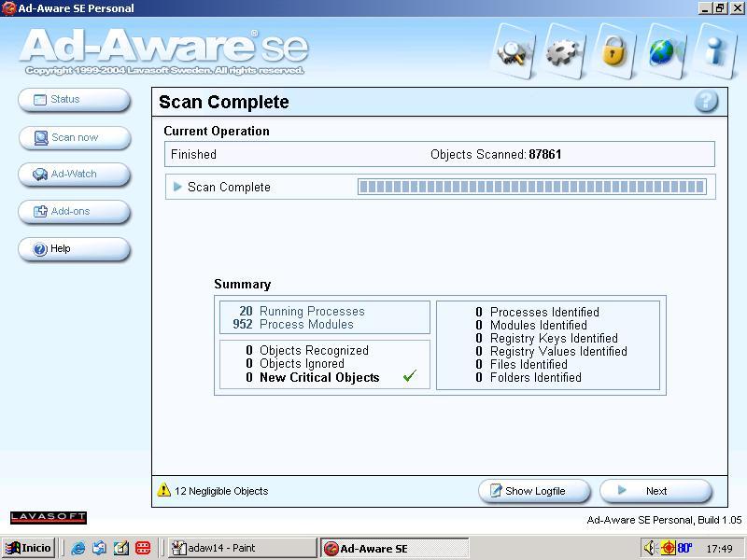This screenshot has width=747, height=560.
Task: Launch Internet Explorer from quick launch
Action: pos(78,549)
